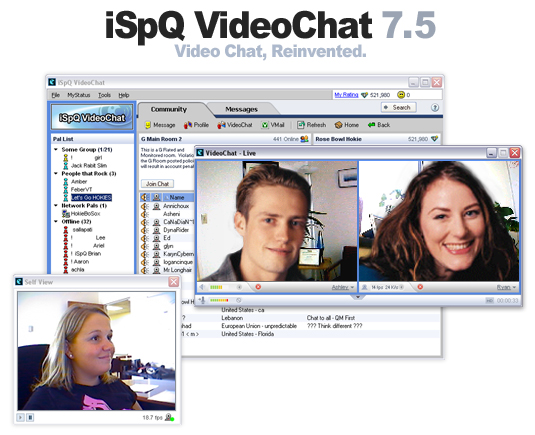Adjust the microphone level meter slider
Image resolution: width=535 pixels, height=435 pixels.
click(x=219, y=300)
